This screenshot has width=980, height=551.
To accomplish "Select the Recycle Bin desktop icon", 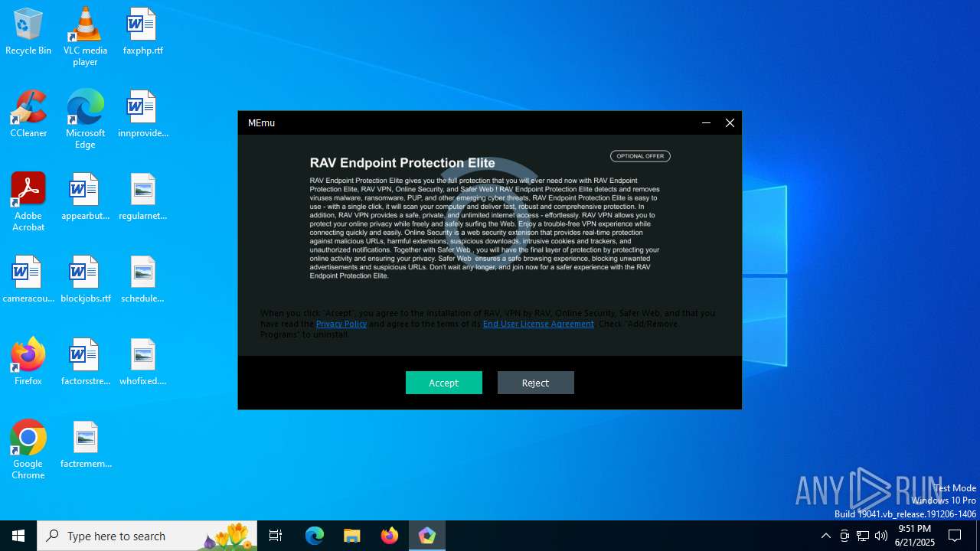I will 28,31.
